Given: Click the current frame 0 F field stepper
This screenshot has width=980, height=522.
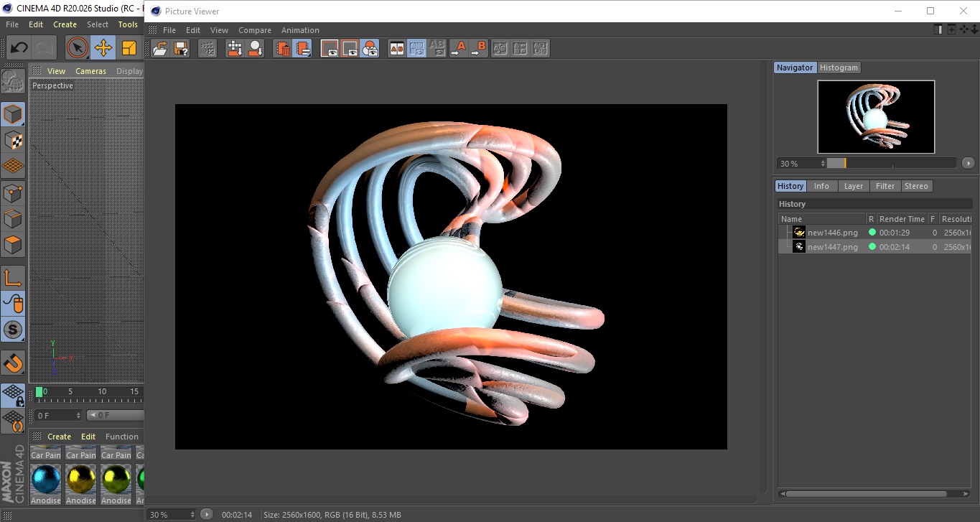Looking at the screenshot, I should [x=78, y=416].
